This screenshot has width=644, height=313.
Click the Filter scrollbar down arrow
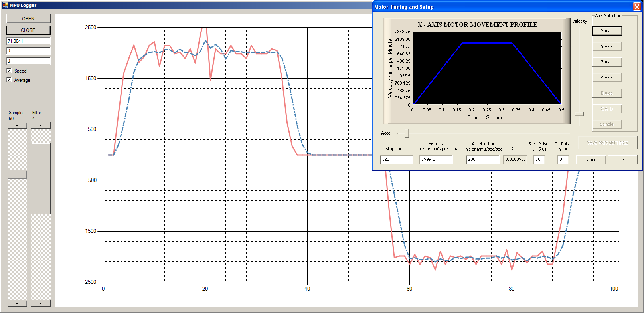41,303
